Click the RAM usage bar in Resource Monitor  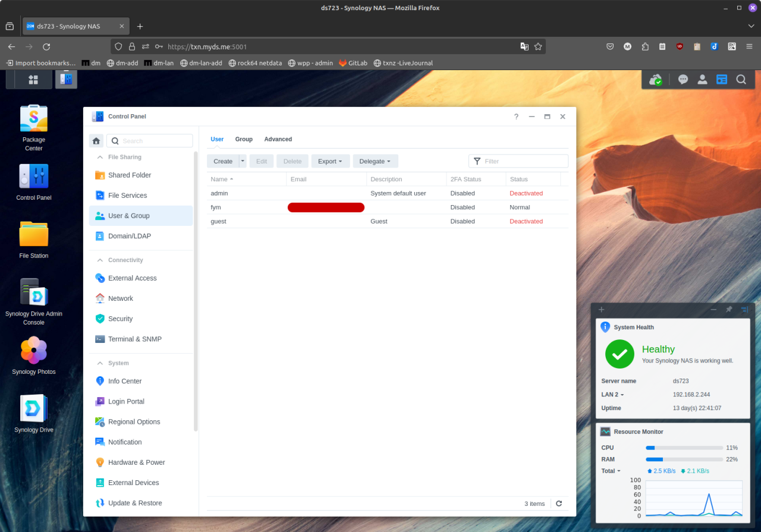pyautogui.click(x=684, y=459)
